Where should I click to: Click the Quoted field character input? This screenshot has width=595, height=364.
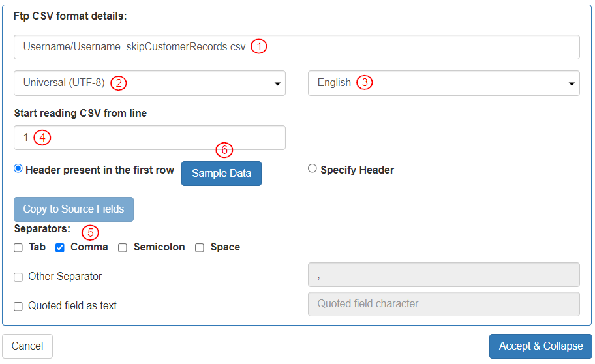click(x=444, y=304)
